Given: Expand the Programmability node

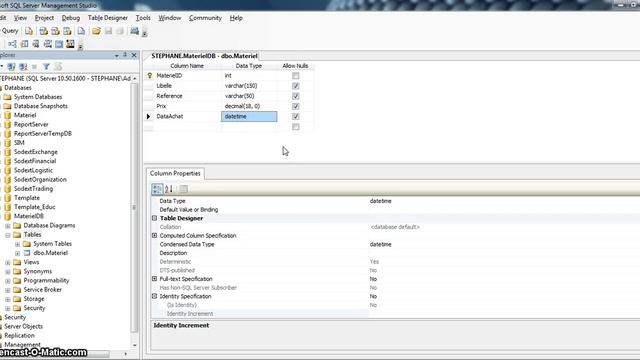Looking at the screenshot, I should (8, 280).
